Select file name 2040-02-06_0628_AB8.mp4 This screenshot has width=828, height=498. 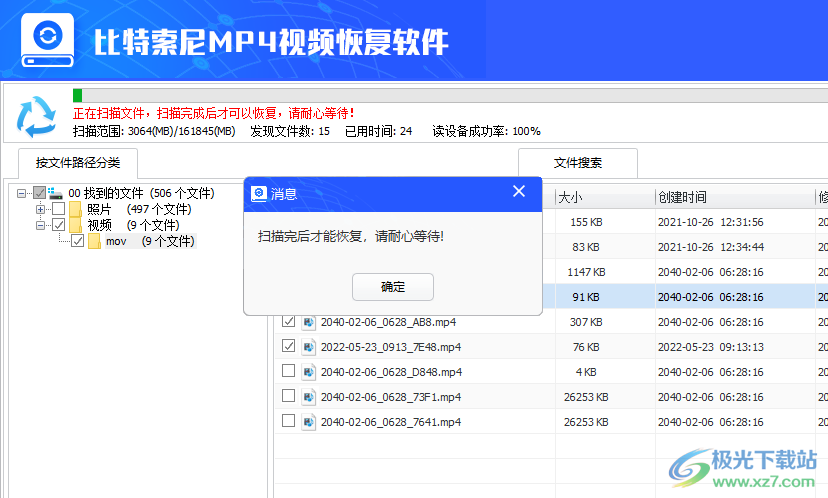pos(389,322)
